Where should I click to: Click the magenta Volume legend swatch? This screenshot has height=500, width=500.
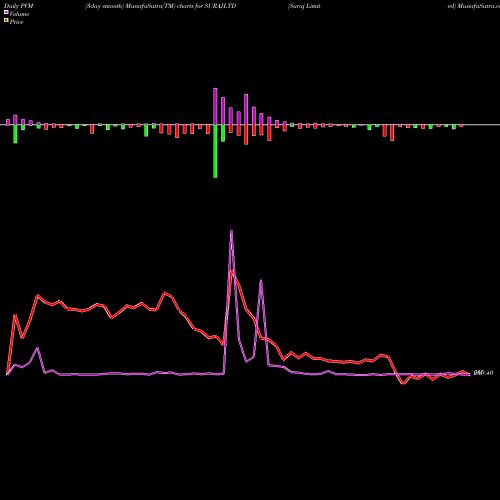click(x=6, y=12)
